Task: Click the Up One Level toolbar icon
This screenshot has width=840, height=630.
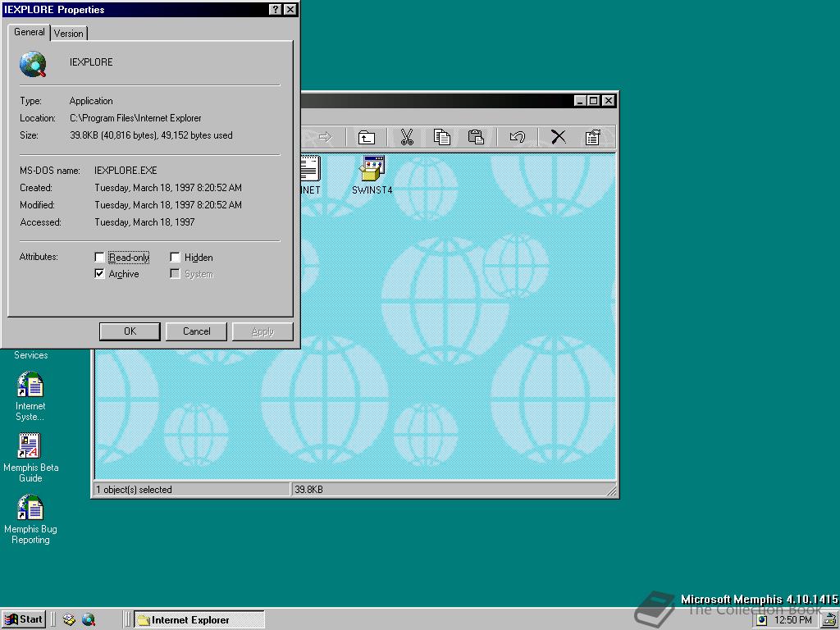Action: 367,137
